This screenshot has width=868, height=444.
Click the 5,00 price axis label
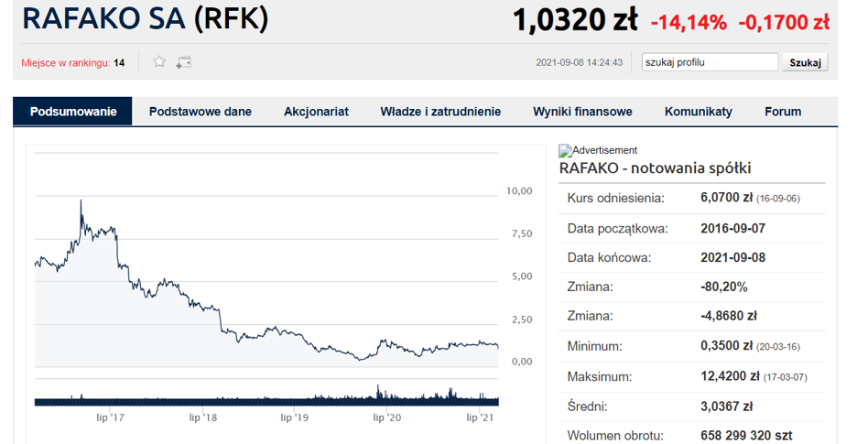pyautogui.click(x=522, y=276)
